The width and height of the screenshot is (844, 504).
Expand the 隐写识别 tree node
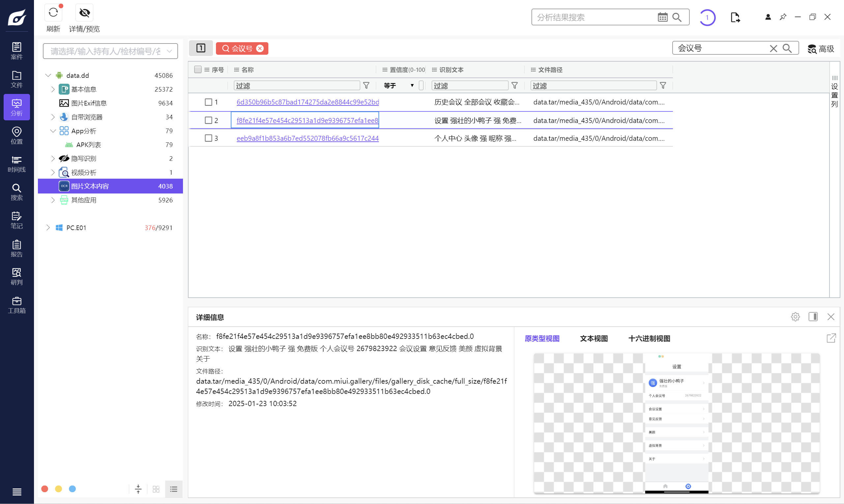[x=53, y=158]
